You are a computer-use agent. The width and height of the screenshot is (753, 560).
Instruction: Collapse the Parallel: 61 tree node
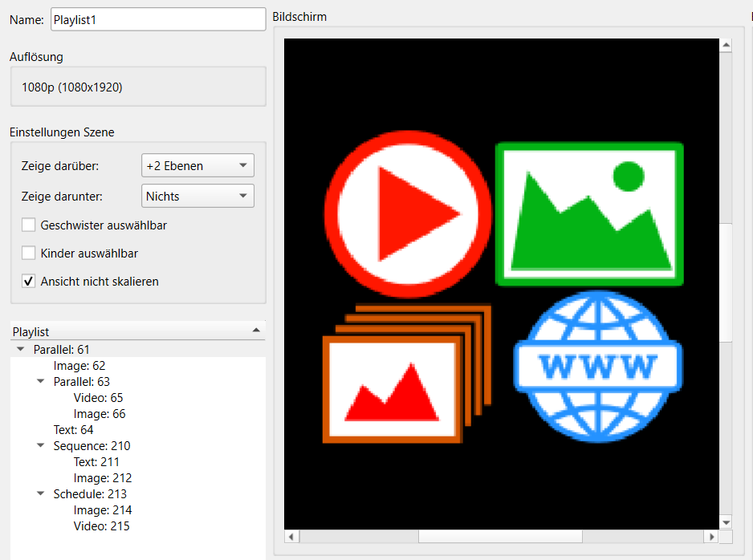21,350
